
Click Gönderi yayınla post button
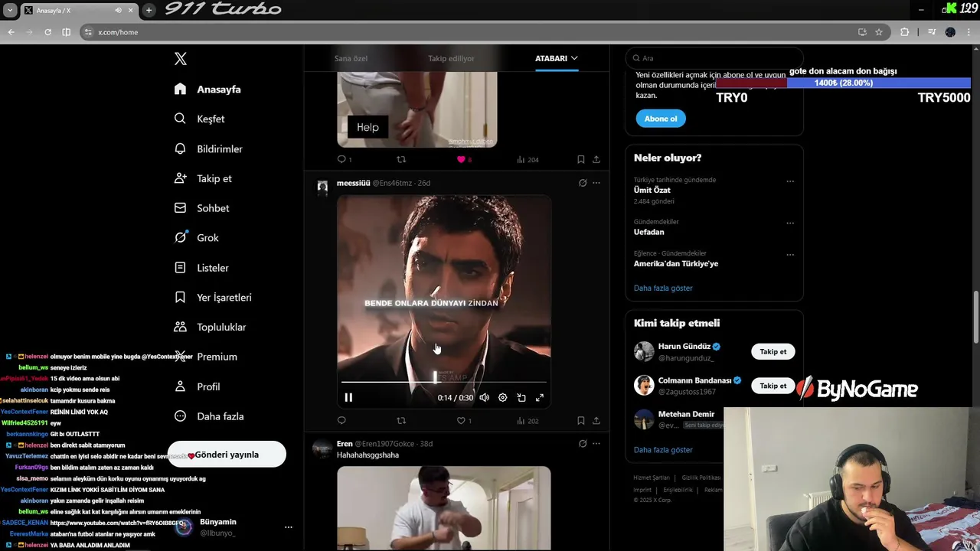pos(227,455)
